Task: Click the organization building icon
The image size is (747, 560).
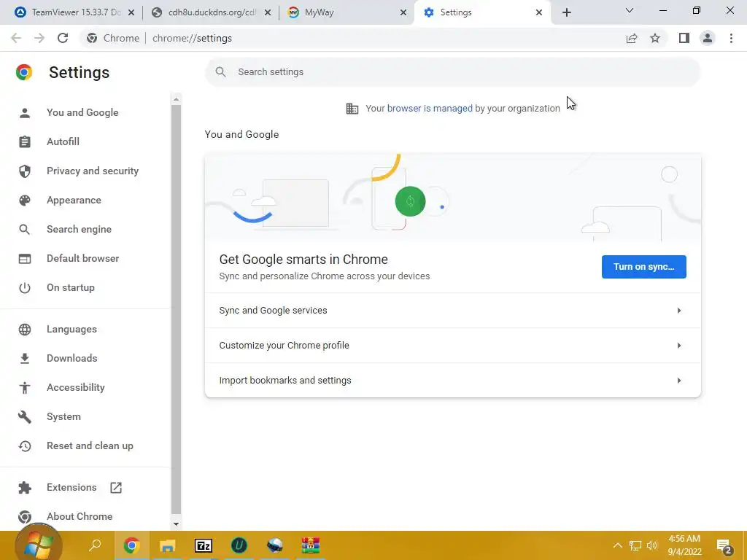Action: (x=352, y=109)
